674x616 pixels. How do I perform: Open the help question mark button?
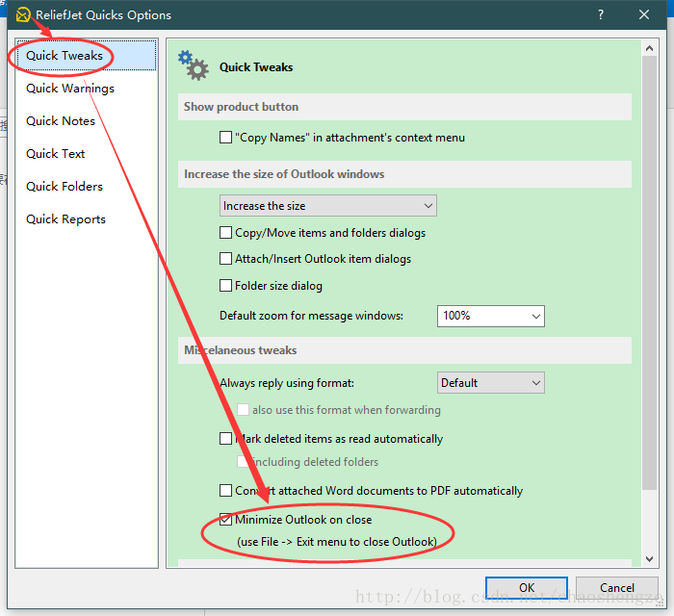(x=601, y=14)
